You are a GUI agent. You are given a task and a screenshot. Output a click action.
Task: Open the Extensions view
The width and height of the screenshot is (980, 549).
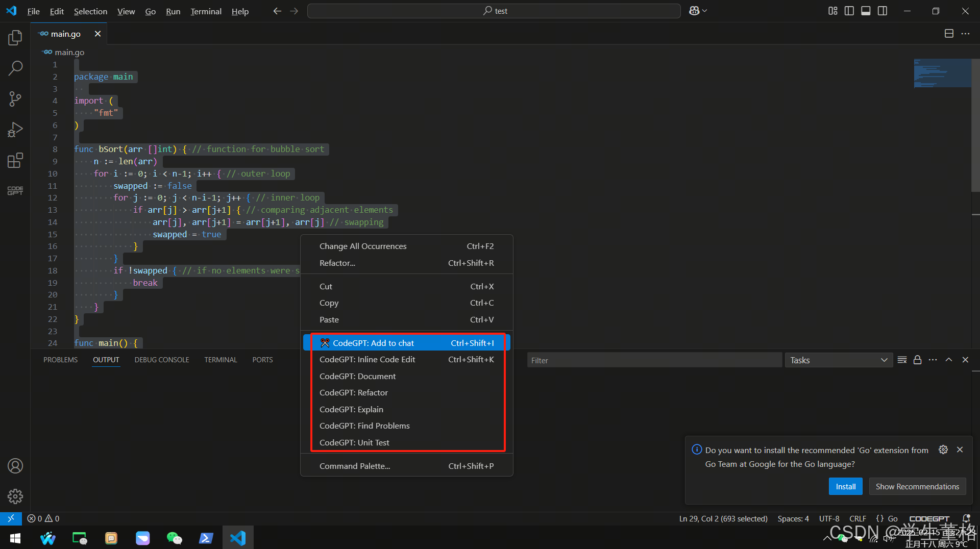click(15, 160)
